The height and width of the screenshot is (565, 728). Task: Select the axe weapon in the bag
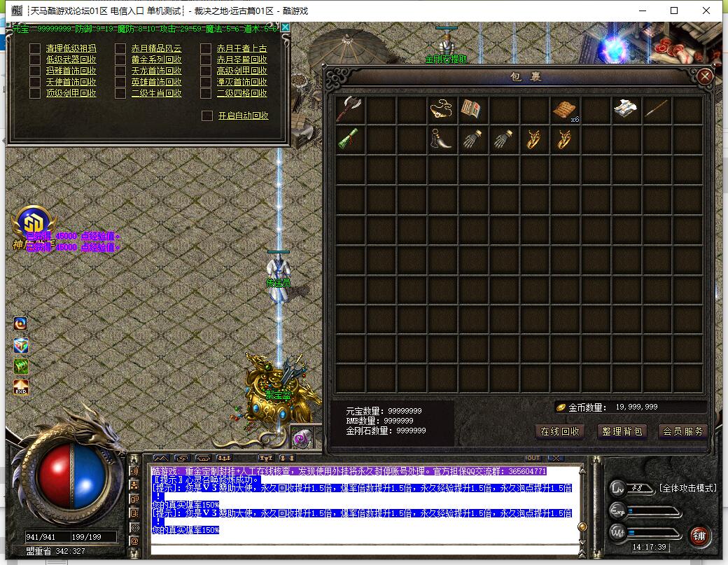coord(350,110)
